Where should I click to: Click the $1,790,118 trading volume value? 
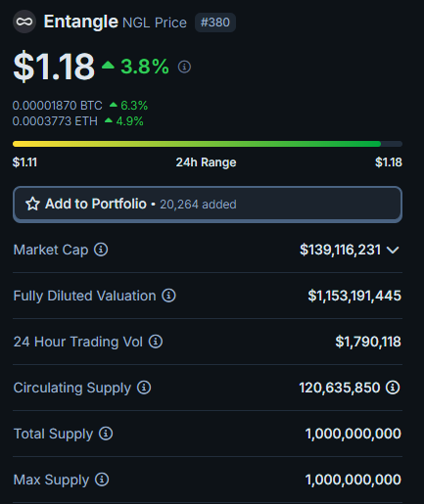click(368, 342)
